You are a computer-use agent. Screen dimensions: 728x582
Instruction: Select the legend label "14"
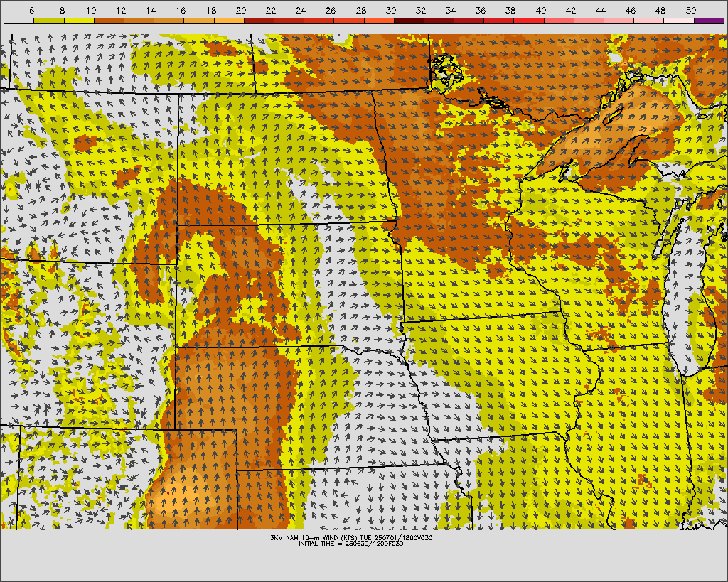(151, 10)
